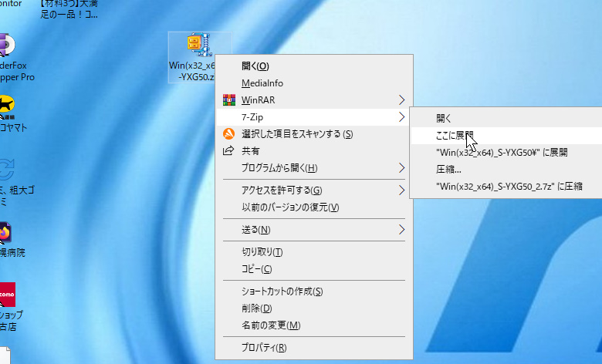This screenshot has height=364, width=602.
Task: Choose ここに展開 in the 7-Zip submenu
Action: click(455, 136)
